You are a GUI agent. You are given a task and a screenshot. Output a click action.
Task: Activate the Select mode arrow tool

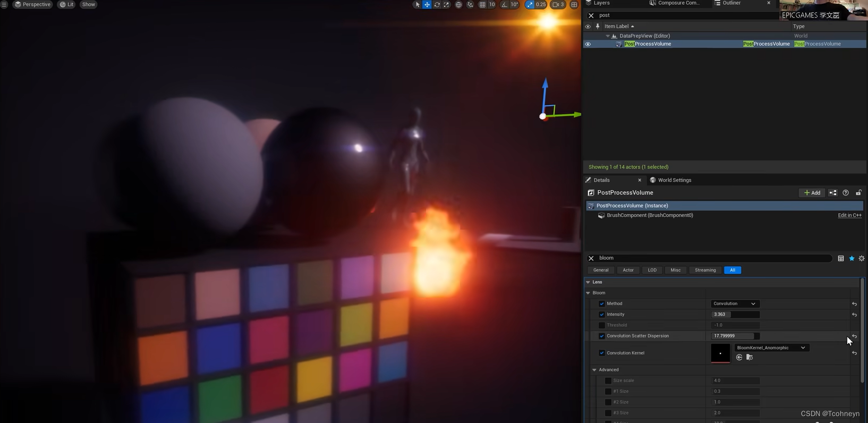(x=418, y=5)
